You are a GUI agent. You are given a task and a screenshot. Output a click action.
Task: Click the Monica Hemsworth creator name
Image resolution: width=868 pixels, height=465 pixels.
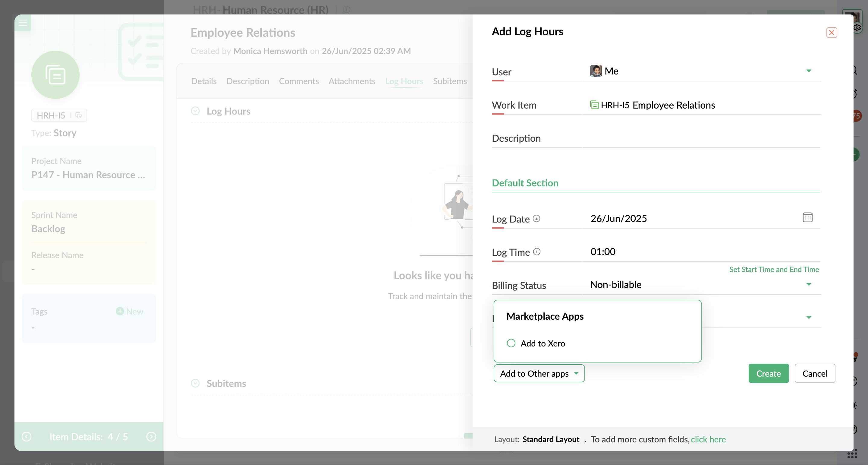(270, 51)
